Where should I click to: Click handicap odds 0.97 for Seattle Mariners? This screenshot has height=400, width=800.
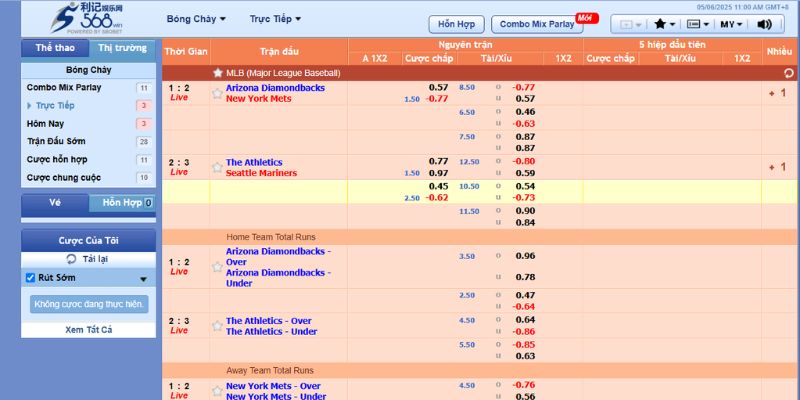pyautogui.click(x=438, y=173)
